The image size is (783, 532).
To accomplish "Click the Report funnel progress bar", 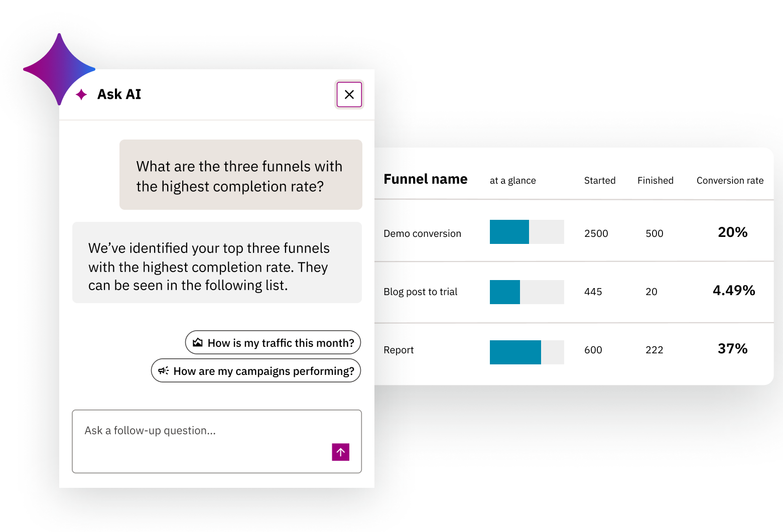I will point(527,352).
